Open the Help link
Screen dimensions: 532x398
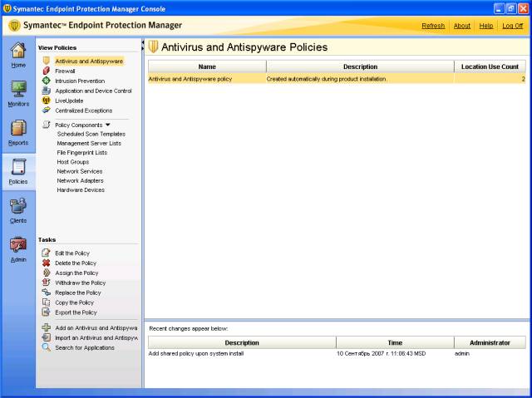click(x=485, y=26)
